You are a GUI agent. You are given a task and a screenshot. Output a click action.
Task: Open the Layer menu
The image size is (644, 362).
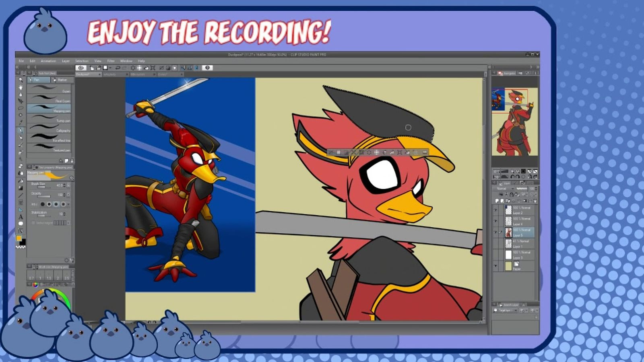click(x=66, y=61)
